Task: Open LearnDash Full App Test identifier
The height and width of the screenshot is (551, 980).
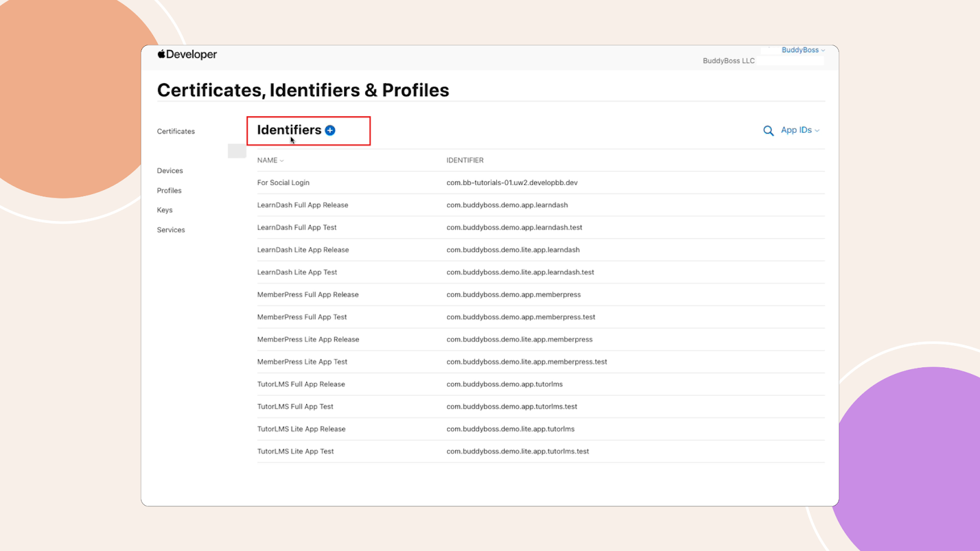Action: (x=297, y=228)
